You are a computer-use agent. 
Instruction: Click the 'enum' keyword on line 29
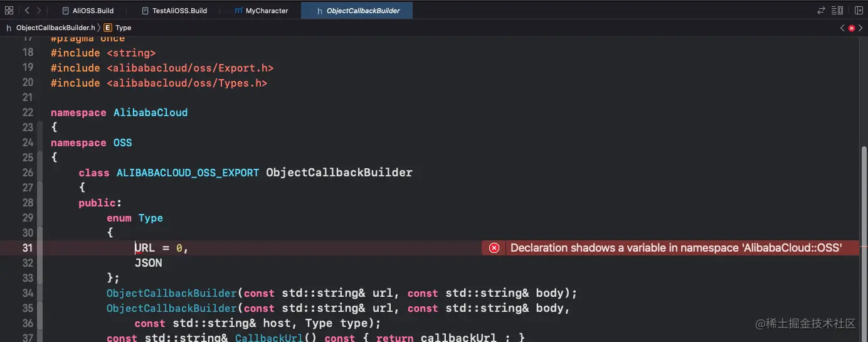(119, 218)
